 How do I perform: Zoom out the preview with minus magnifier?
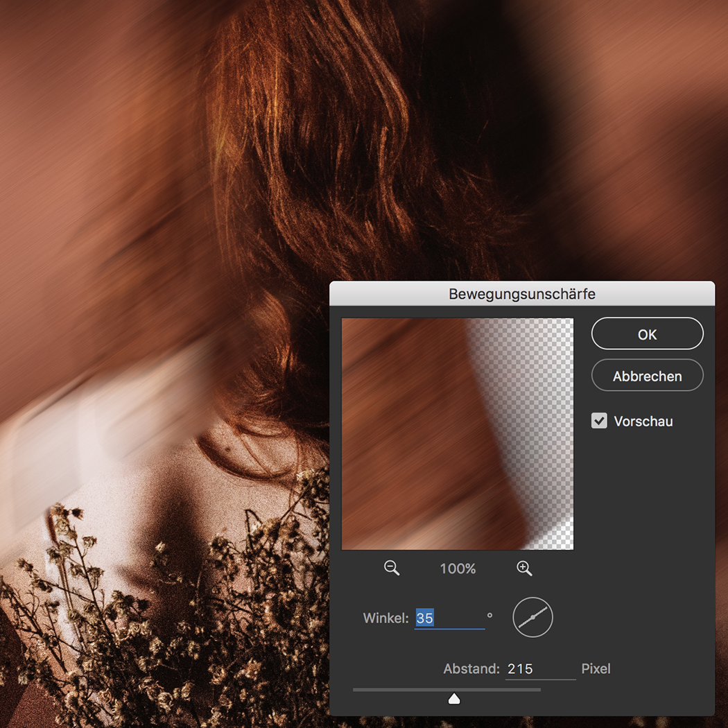click(392, 568)
